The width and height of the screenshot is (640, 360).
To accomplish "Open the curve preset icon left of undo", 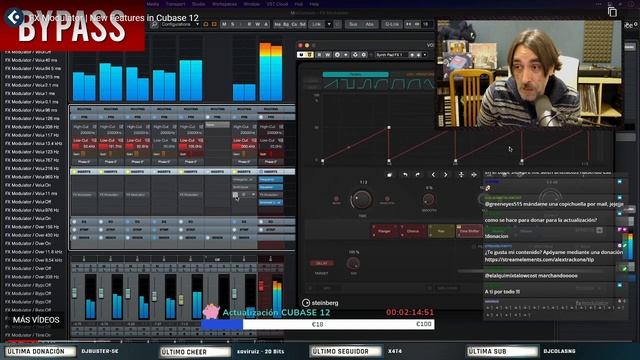I will point(390,175).
